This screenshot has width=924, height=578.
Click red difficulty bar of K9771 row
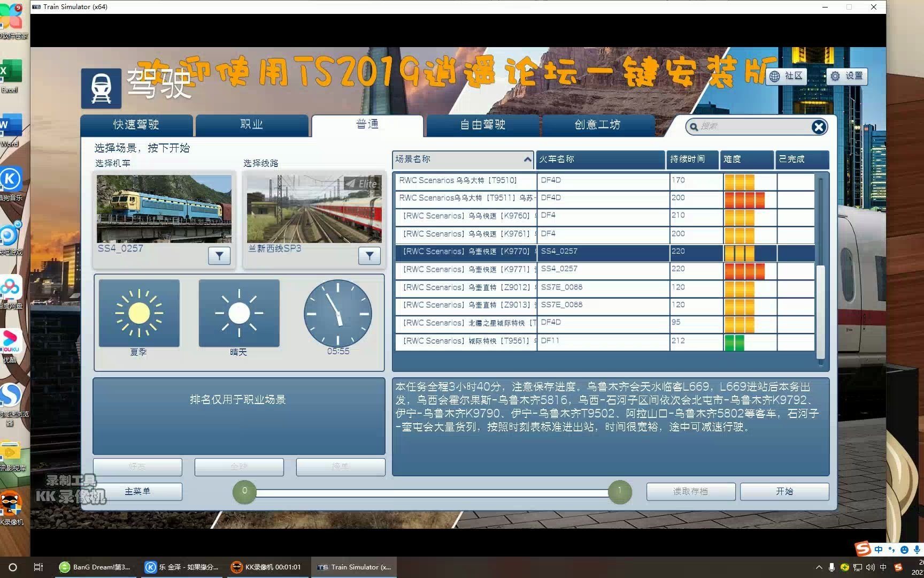[744, 271]
